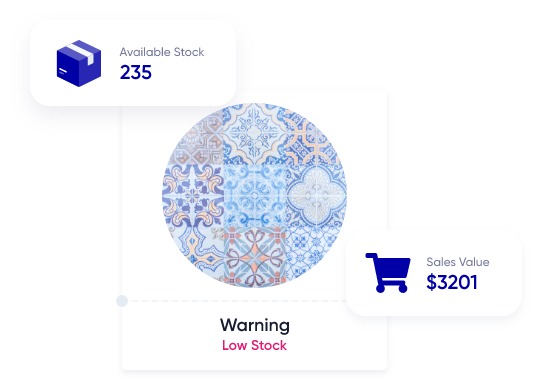Click the white tape strip on the box icon

coord(82,52)
